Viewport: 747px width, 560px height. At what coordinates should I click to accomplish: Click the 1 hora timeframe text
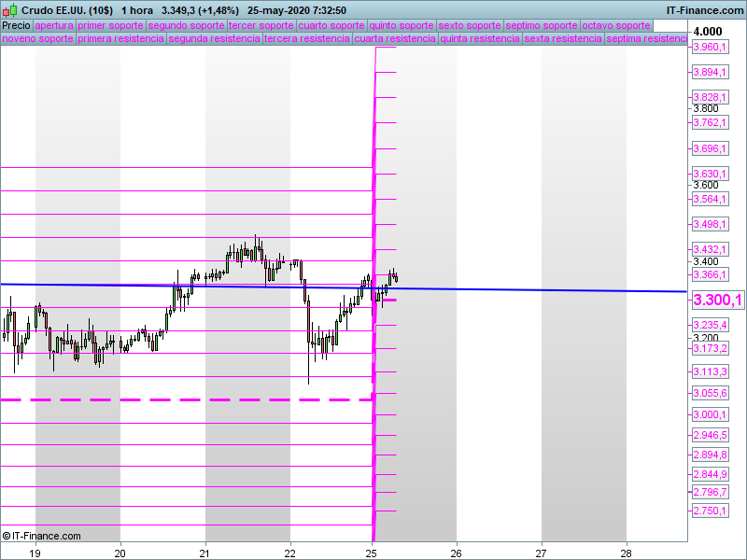click(x=137, y=10)
